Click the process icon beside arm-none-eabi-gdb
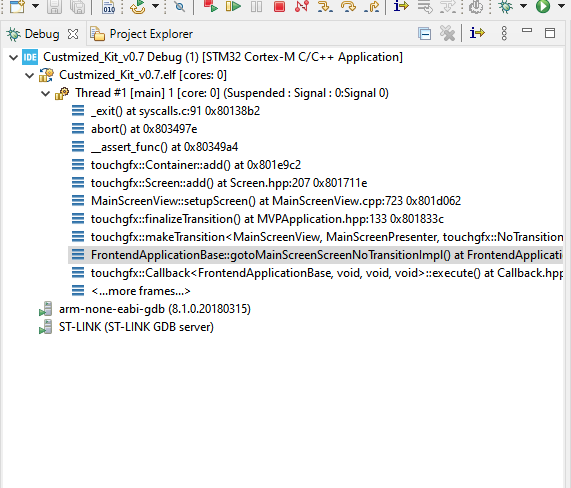 (46, 308)
